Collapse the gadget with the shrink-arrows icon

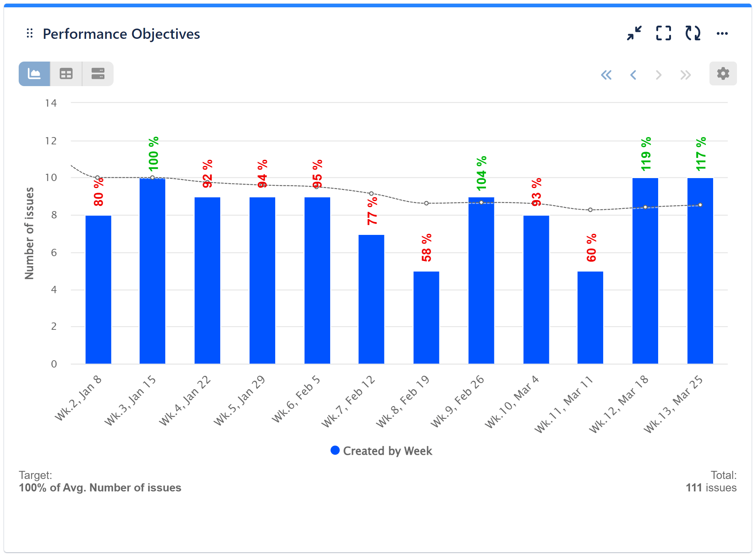pyautogui.click(x=634, y=33)
